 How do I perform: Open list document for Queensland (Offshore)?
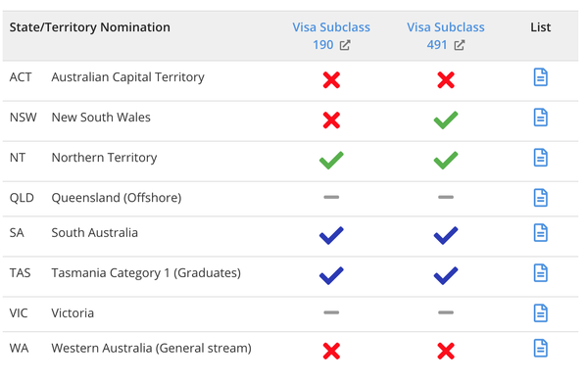point(540,198)
